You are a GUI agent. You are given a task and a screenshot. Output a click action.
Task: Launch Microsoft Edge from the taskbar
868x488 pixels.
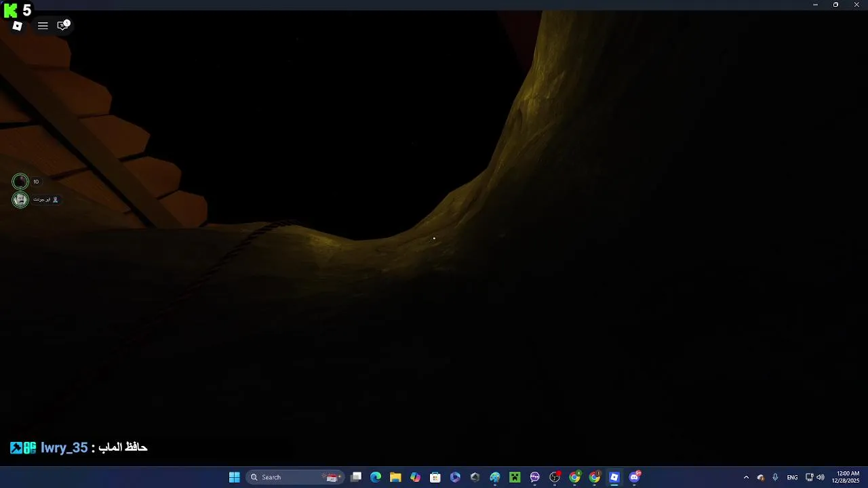pyautogui.click(x=376, y=477)
